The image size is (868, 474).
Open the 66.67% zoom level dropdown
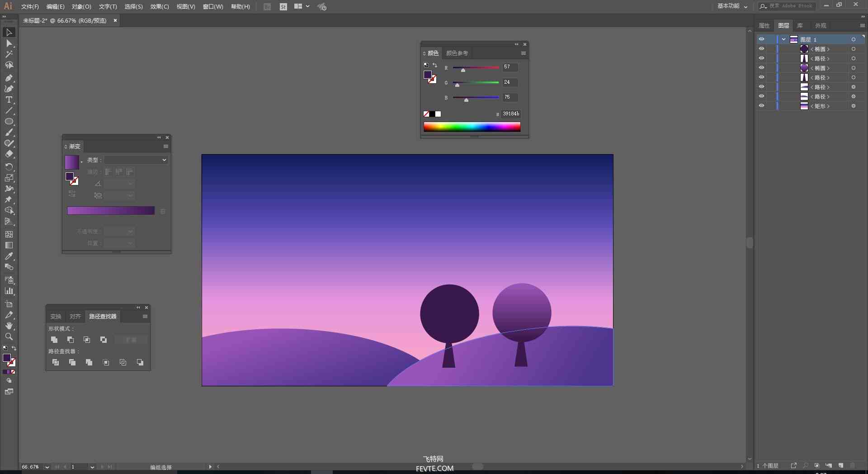click(x=47, y=467)
